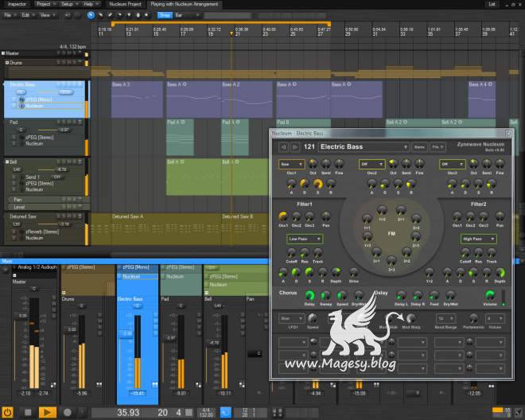Click the undo arrow in the toolbar
525x420 pixels.
tap(68, 15)
